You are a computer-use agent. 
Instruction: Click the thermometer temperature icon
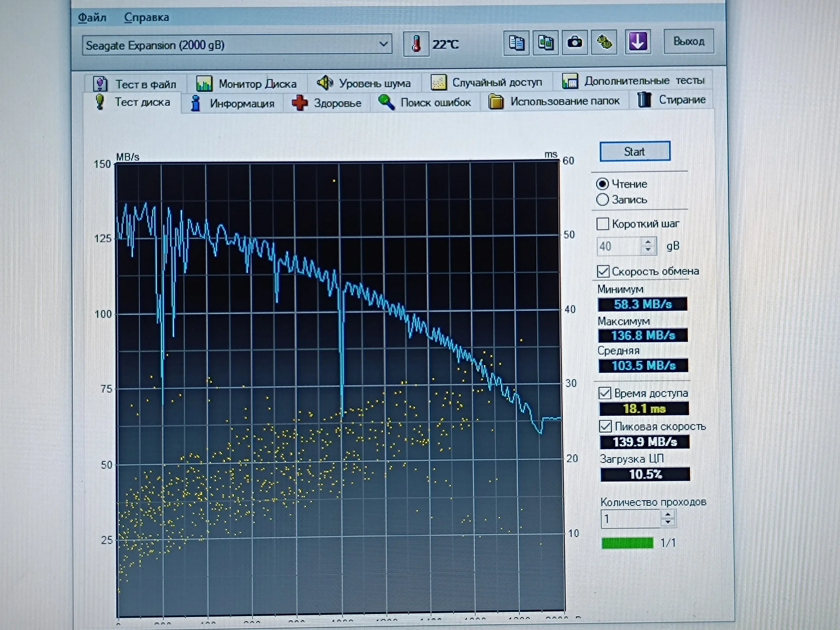pos(416,44)
